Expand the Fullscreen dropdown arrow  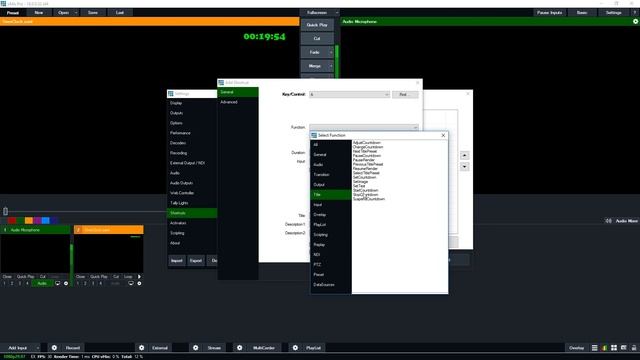tap(337, 13)
